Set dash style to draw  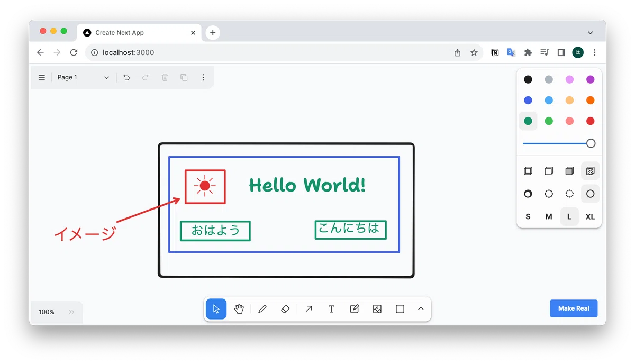point(528,194)
